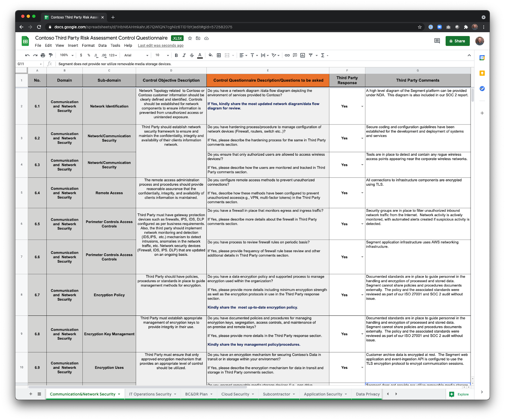Image resolution: width=505 pixels, height=420 pixels.
Task: Open the text color picker
Action: tap(200, 55)
